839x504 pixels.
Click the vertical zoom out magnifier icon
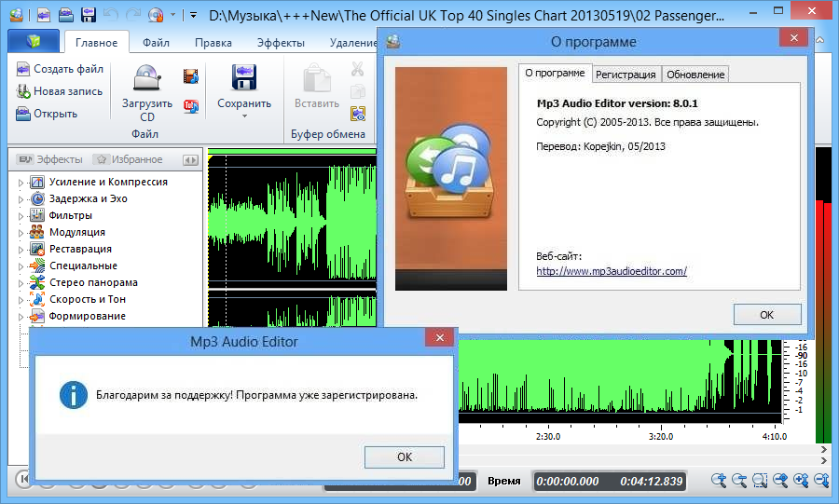[821, 480]
